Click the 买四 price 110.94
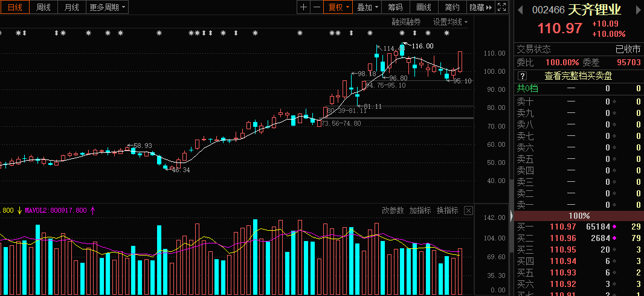Screen dimensions: 644x296 point(563,261)
